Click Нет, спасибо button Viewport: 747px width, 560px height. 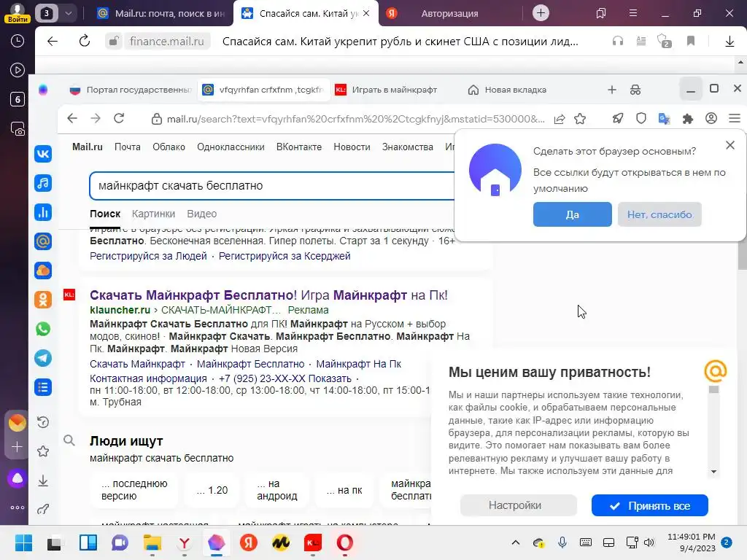659,214
